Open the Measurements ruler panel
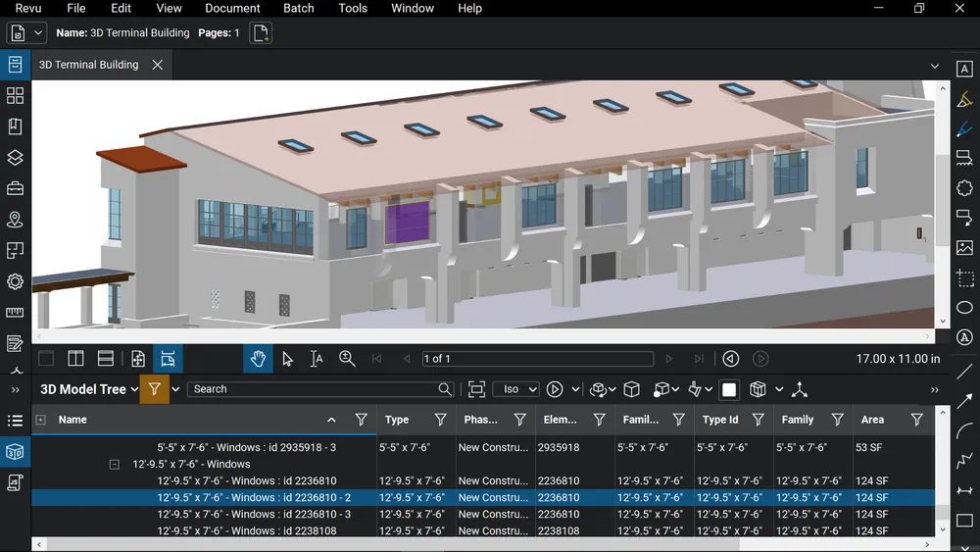Screen dimensions: 980x552 click(x=15, y=313)
